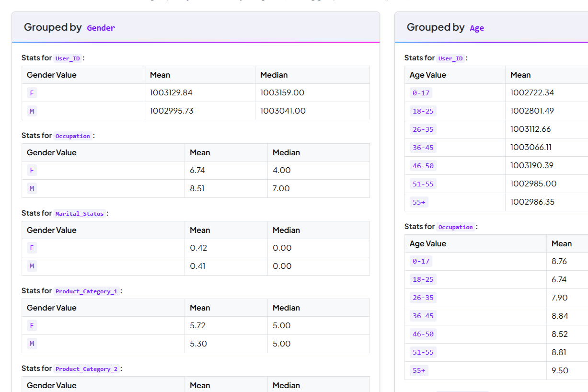The width and height of the screenshot is (588, 392).
Task: Click the 36-45 tag in Age User_ID table
Action: click(x=423, y=148)
